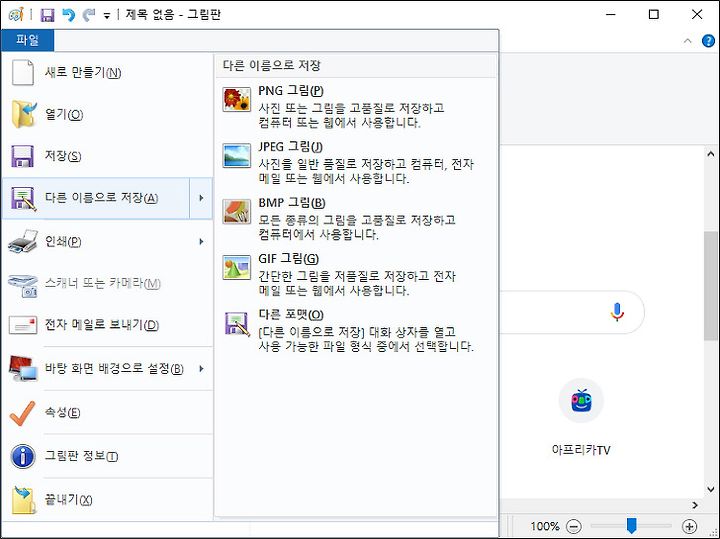
Task: Open the blue help question mark
Action: (x=708, y=41)
